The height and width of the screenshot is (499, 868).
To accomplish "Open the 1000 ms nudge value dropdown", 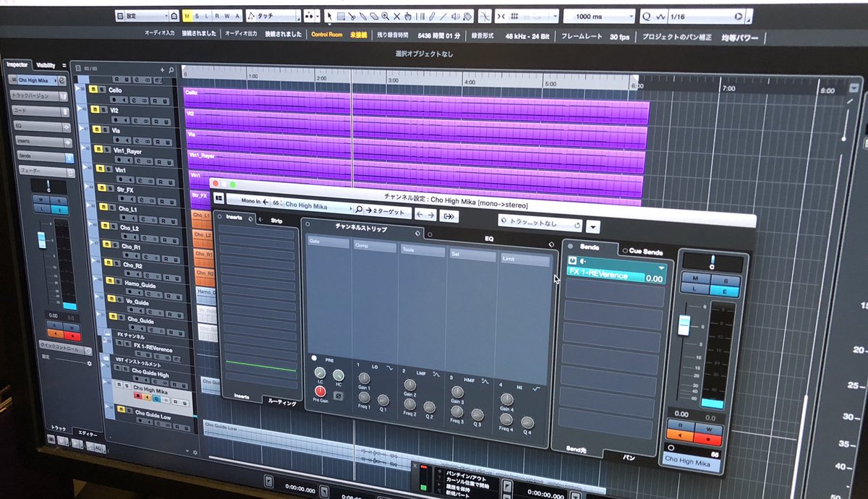I will coord(599,16).
